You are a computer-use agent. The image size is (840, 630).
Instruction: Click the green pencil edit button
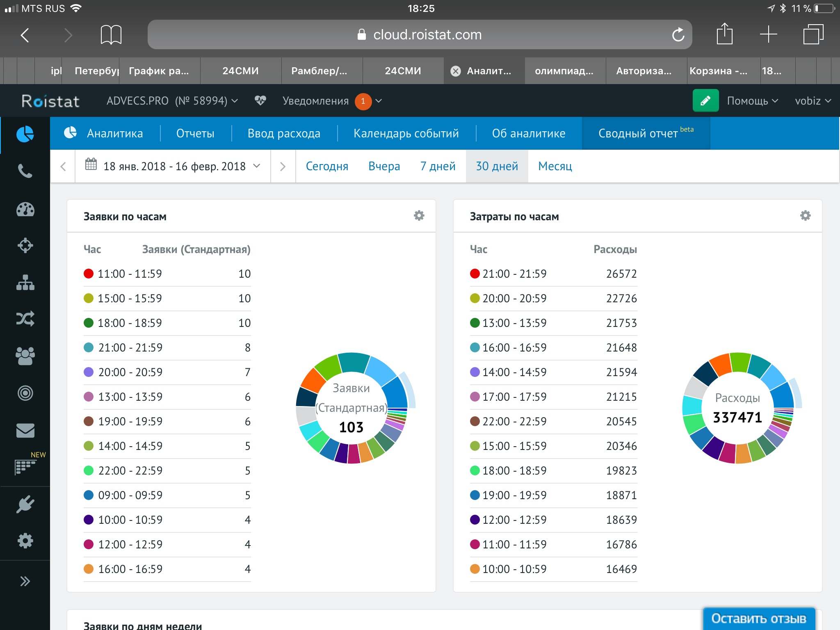tap(705, 100)
